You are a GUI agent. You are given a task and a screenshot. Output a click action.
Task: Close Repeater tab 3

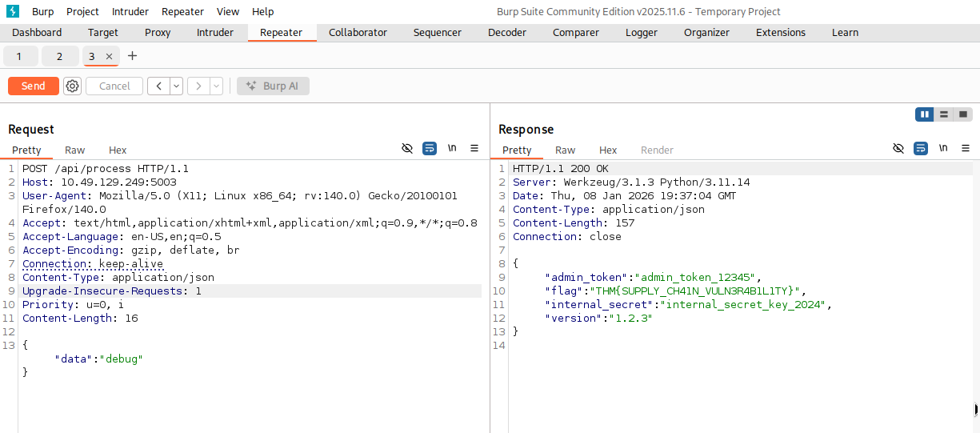click(109, 56)
